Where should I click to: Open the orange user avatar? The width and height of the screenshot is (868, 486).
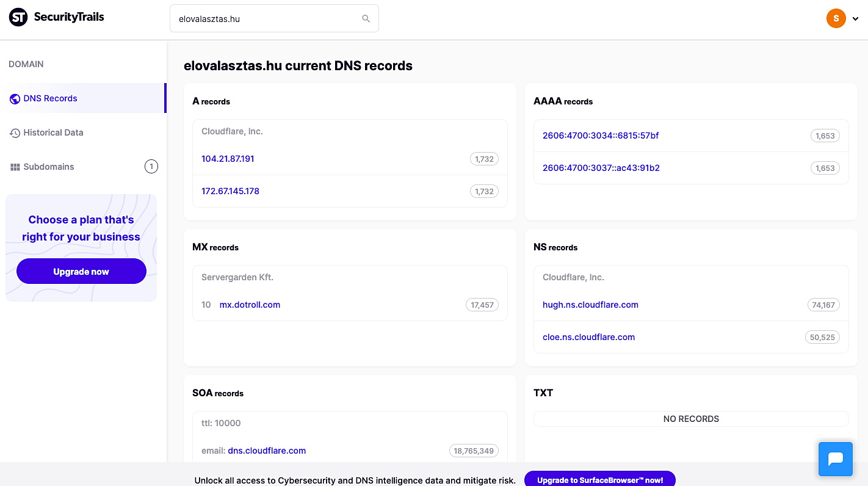pos(836,18)
